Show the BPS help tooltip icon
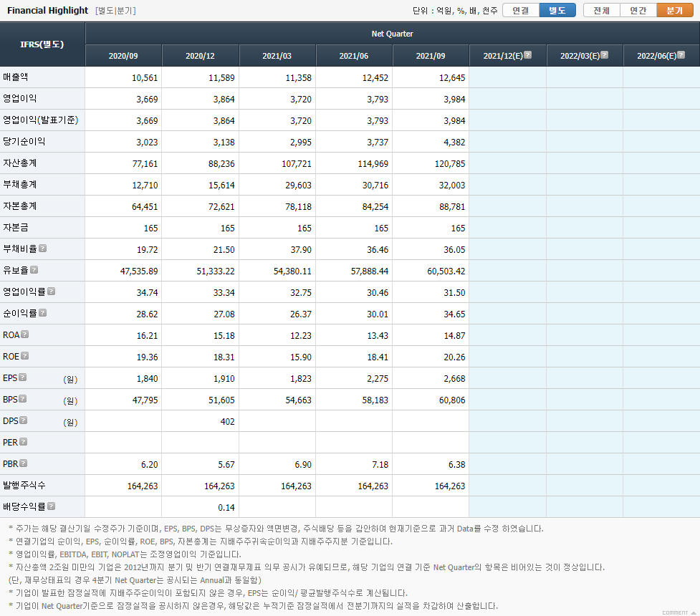 (23, 399)
